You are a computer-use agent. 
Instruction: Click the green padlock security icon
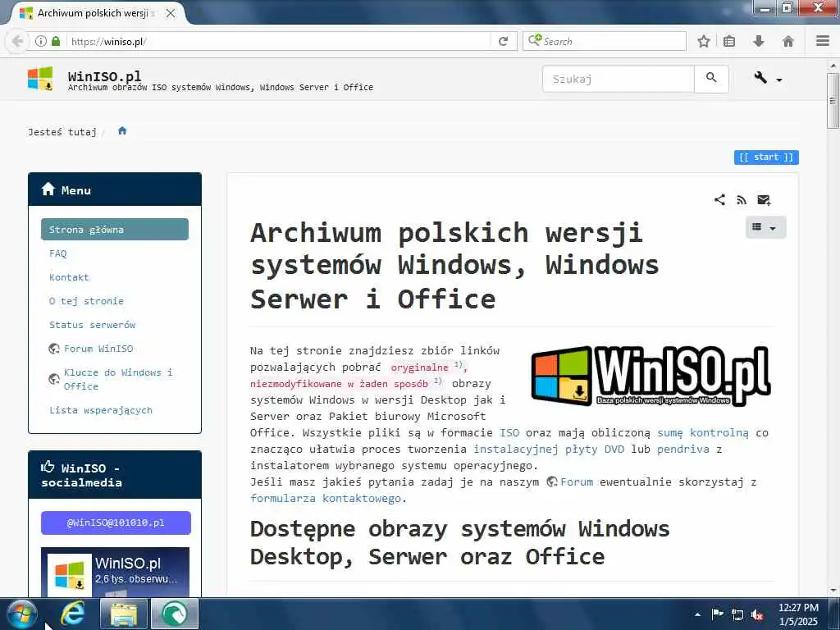[56, 41]
